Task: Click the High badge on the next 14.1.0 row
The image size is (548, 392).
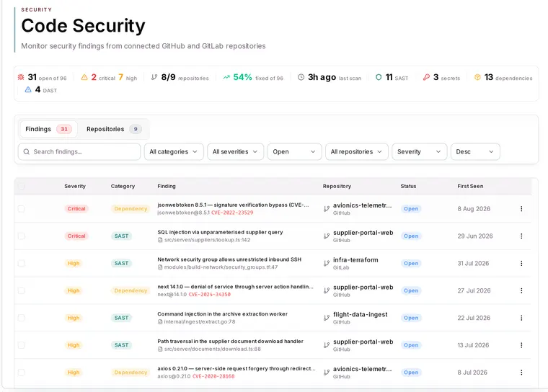Action: 74,290
